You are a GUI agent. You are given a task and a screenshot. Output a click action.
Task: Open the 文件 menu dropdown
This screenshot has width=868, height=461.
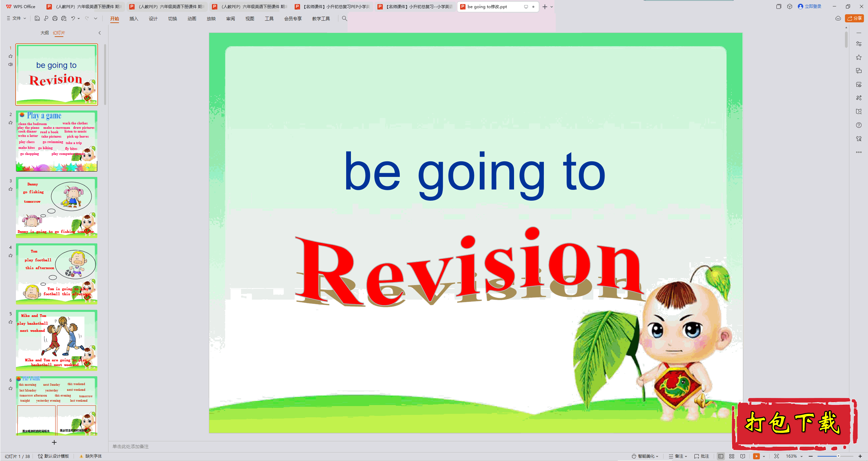point(17,18)
